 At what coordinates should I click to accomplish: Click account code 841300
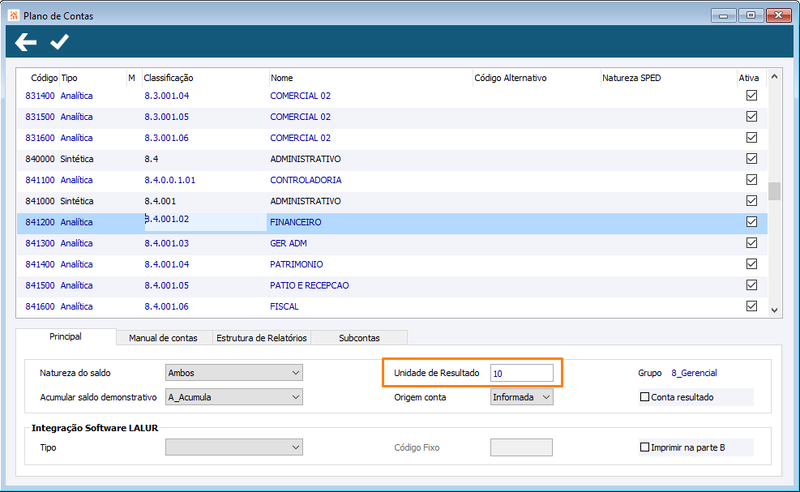pos(40,243)
